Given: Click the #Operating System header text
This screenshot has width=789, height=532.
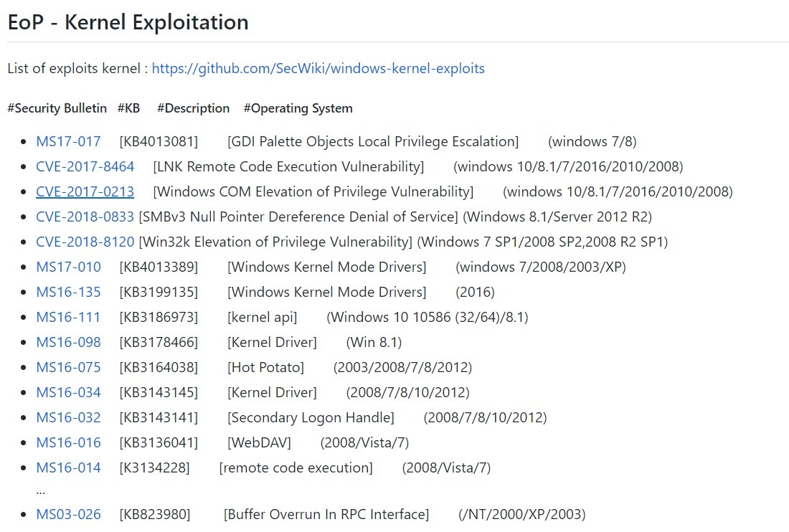Looking at the screenshot, I should (298, 109).
